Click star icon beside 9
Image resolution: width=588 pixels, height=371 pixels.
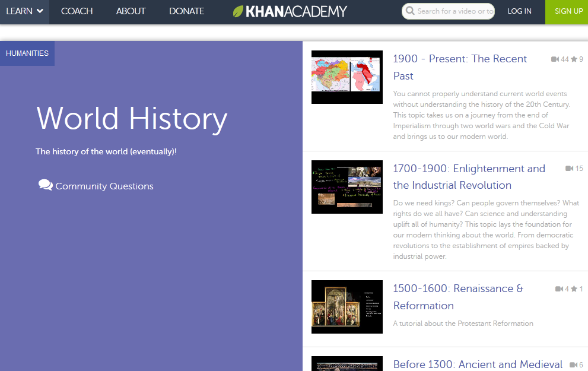click(574, 59)
